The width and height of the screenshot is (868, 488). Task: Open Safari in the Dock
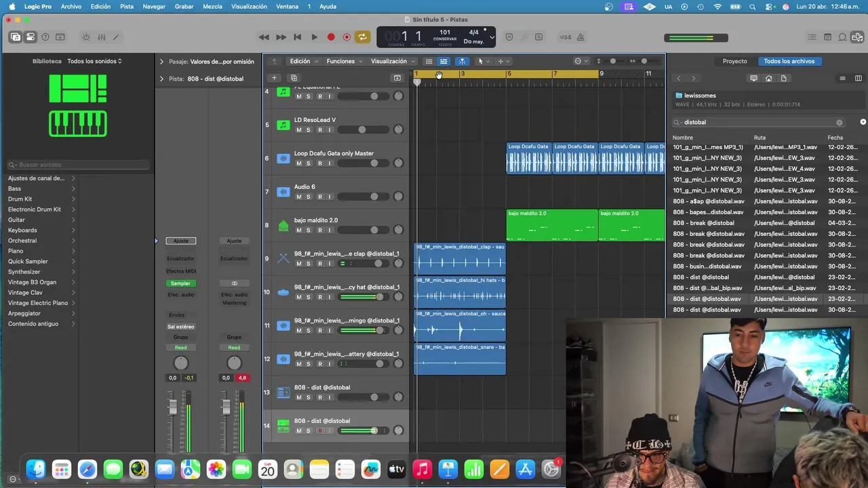(x=87, y=469)
